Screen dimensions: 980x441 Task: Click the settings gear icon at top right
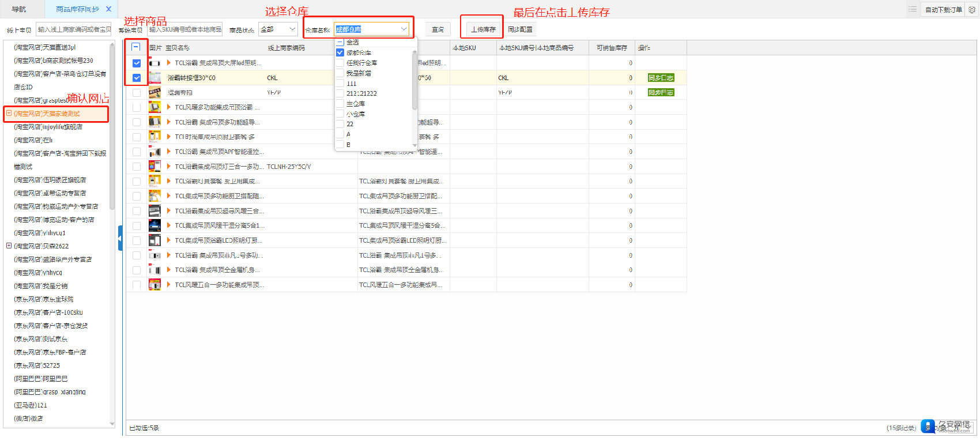(972, 9)
